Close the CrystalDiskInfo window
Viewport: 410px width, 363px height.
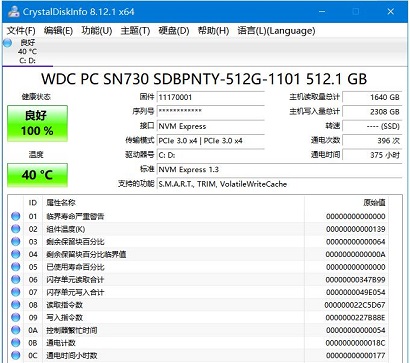(391, 12)
